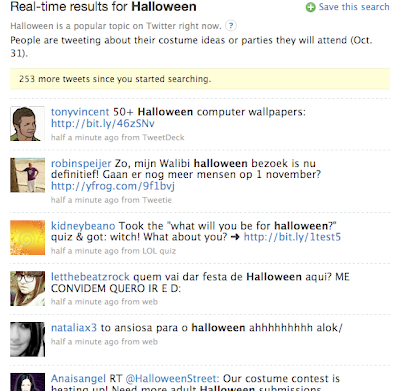Open the yfrog.com/9f1bvj image link
400x391 pixels.
[113, 186]
